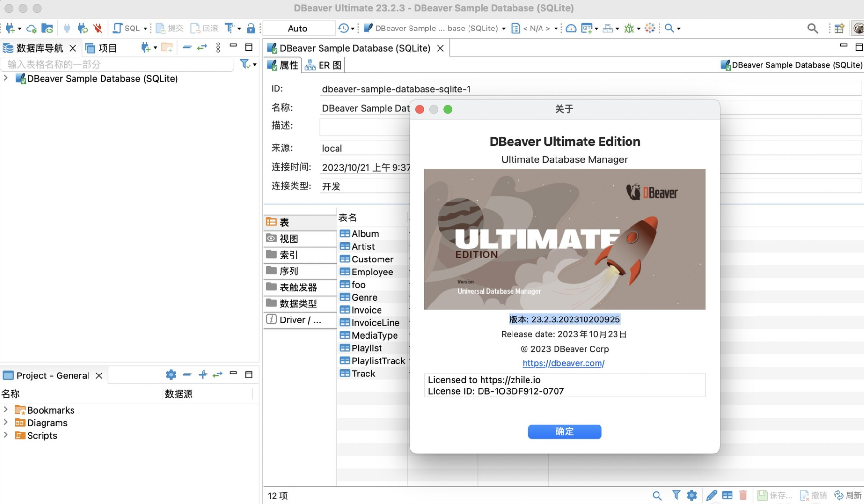Click the Reconnect plug icon
This screenshot has height=504, width=864.
(82, 28)
